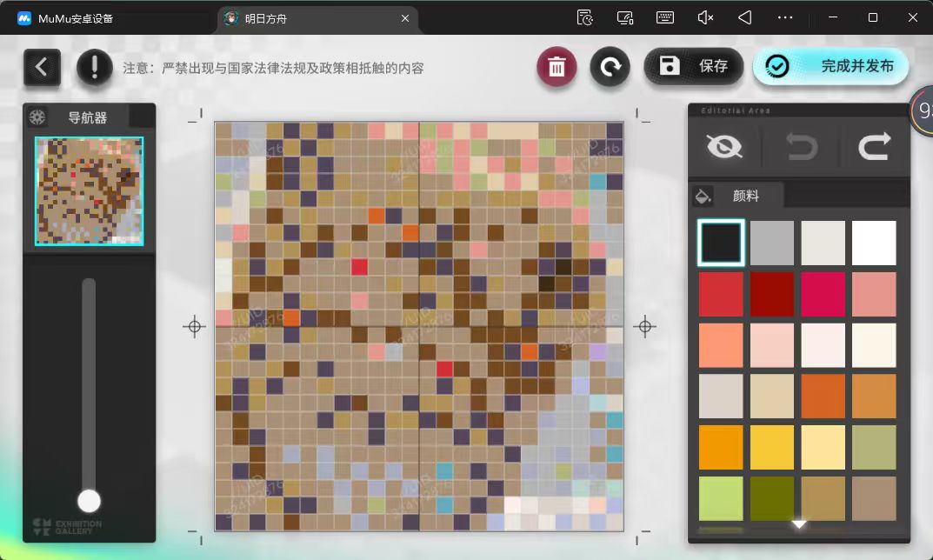Unmute the emulator sound icon
Viewport: 933px width, 560px height.
click(x=705, y=18)
